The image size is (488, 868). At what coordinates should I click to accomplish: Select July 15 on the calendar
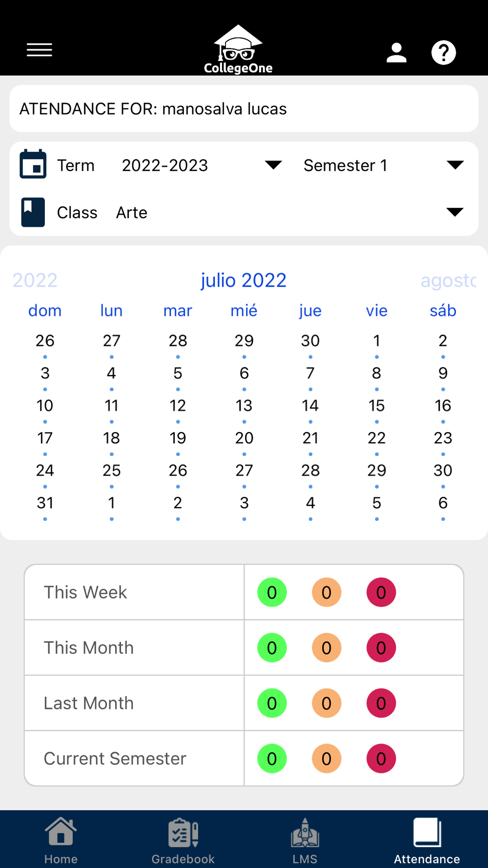tap(377, 406)
